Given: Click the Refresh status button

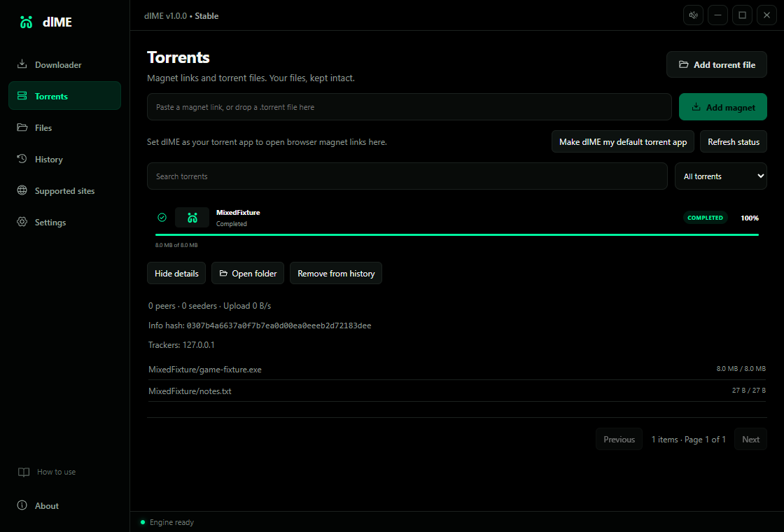Looking at the screenshot, I should [734, 141].
